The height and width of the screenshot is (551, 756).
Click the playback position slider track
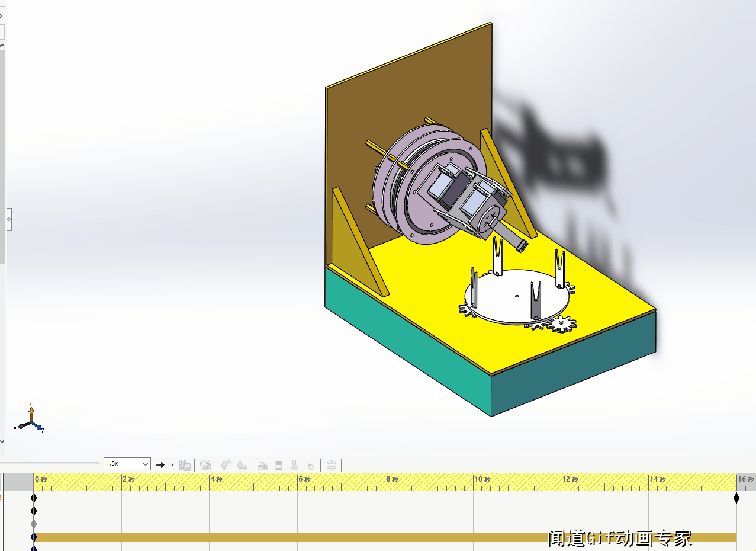(x=50, y=463)
